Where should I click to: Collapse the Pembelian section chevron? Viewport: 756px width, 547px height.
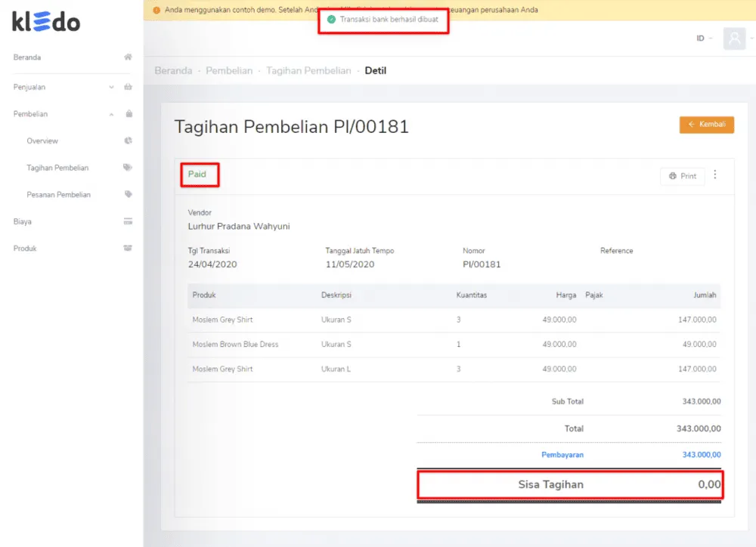coord(112,113)
